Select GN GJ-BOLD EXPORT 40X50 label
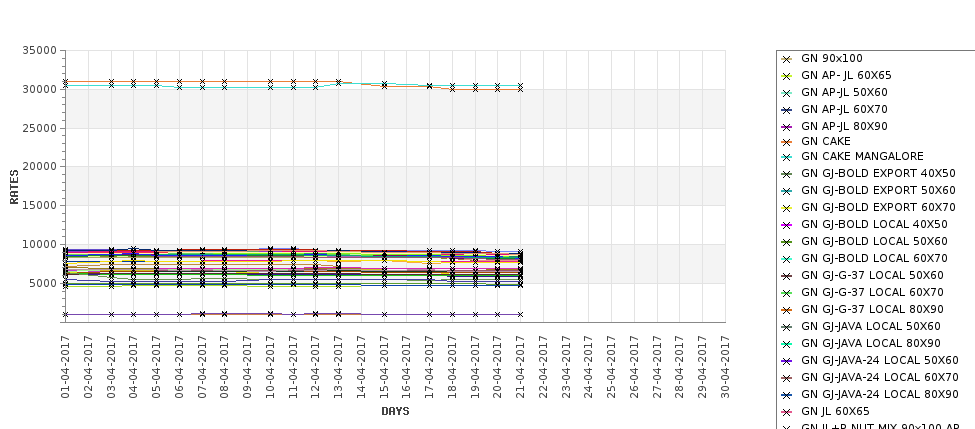Image resolution: width=975 pixels, height=429 pixels. tap(878, 173)
